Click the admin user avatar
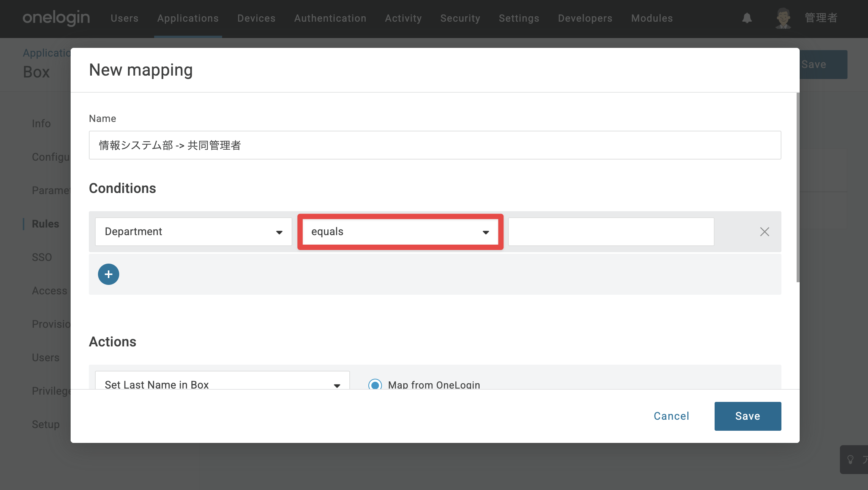Image resolution: width=868 pixels, height=490 pixels. (783, 18)
